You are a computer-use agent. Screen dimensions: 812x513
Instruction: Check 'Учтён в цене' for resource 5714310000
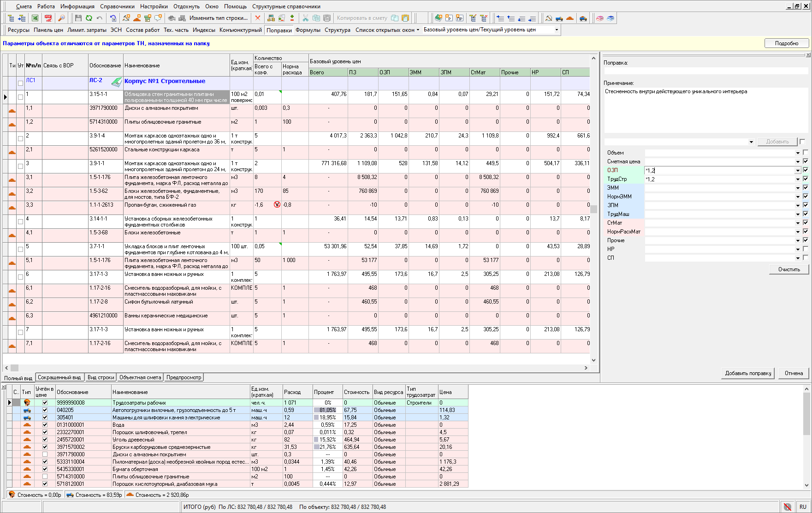45,476
